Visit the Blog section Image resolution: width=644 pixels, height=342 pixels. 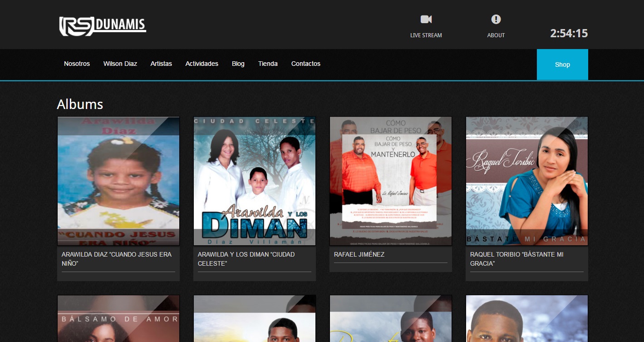(238, 64)
